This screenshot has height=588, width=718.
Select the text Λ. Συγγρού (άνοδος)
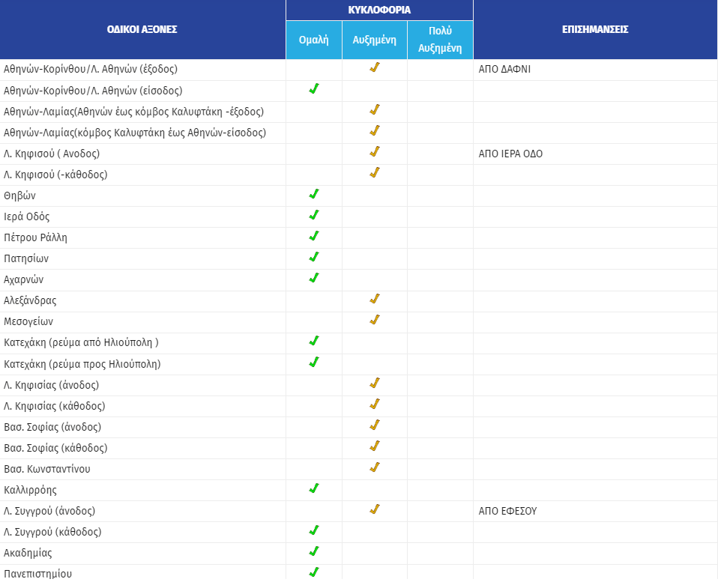click(49, 511)
